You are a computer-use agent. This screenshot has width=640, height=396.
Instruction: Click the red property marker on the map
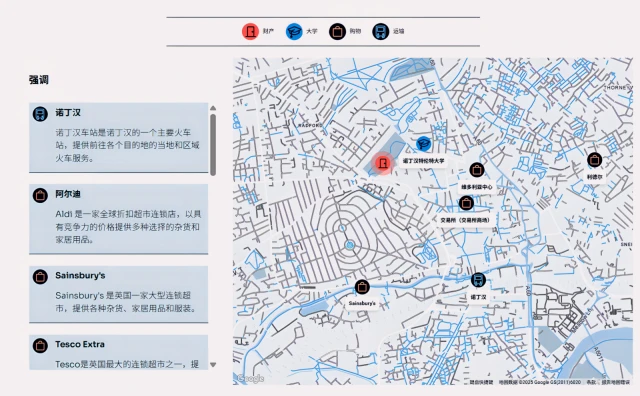coord(382,163)
